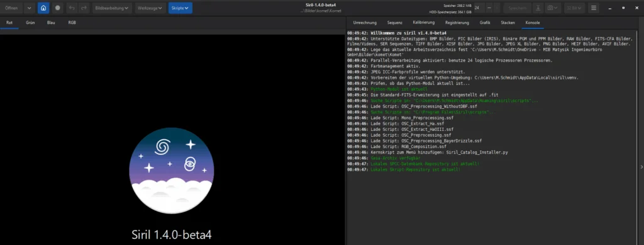The image size is (644, 245).
Task: Select the Grün channel tab
Action: [30, 23]
